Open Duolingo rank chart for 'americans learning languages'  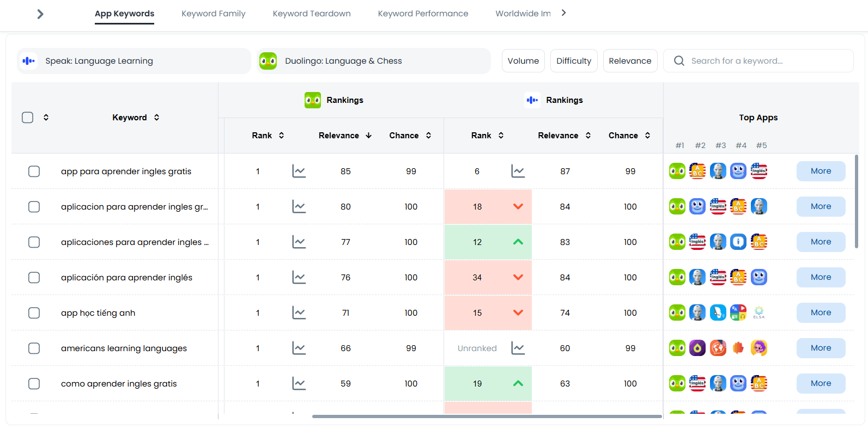(x=299, y=348)
